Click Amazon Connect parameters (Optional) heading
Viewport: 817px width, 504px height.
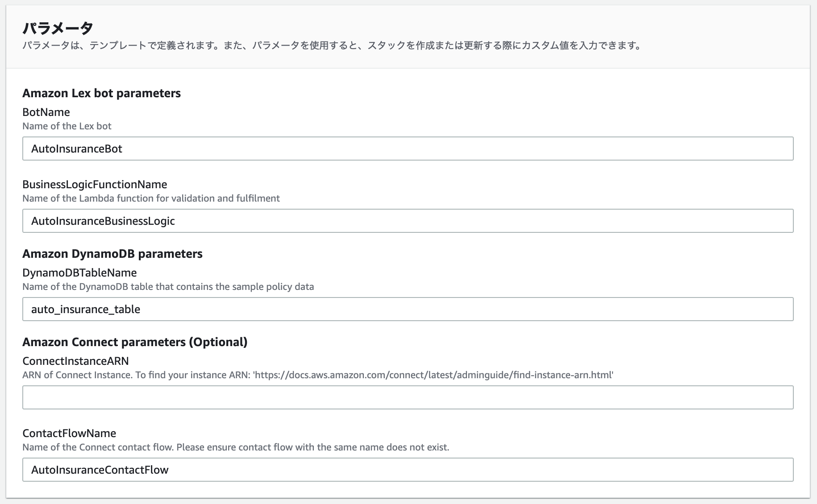(135, 342)
